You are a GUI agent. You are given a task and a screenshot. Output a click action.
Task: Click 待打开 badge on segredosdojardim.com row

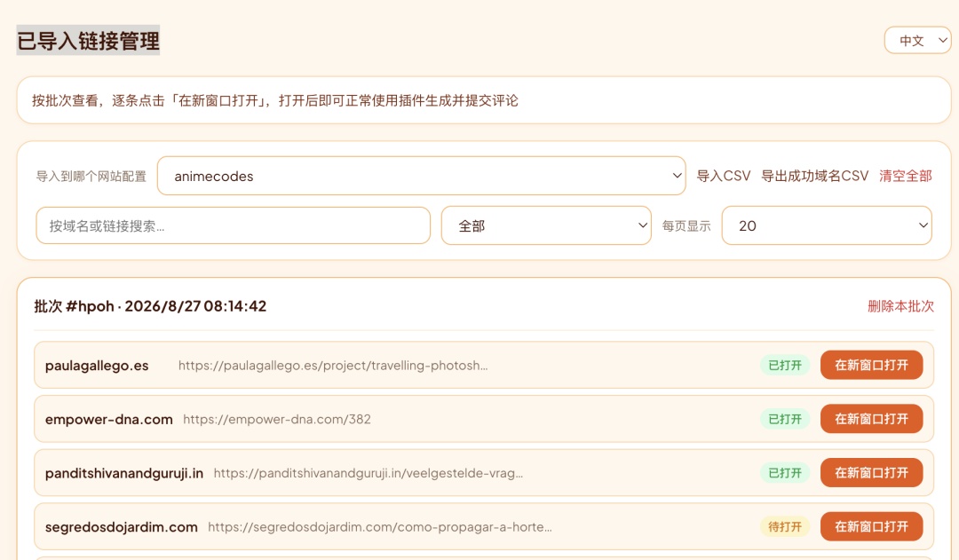pos(785,526)
